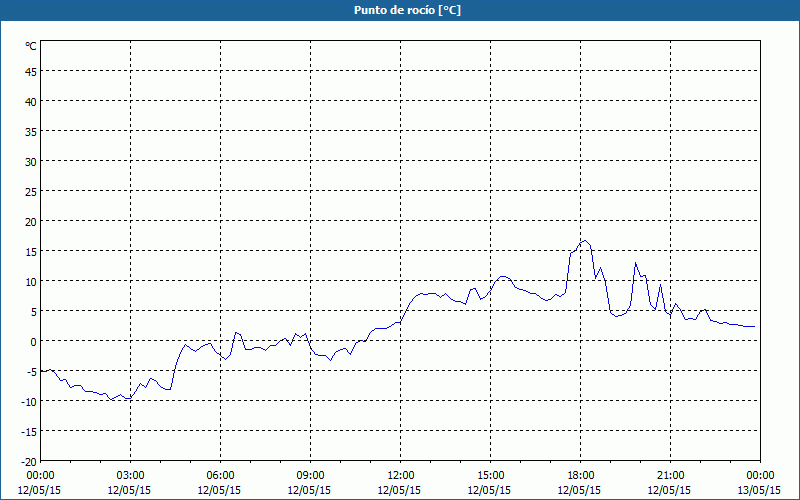Click the -5 value on the Y axis
Viewport: 800px width, 500px height.
tap(32, 372)
